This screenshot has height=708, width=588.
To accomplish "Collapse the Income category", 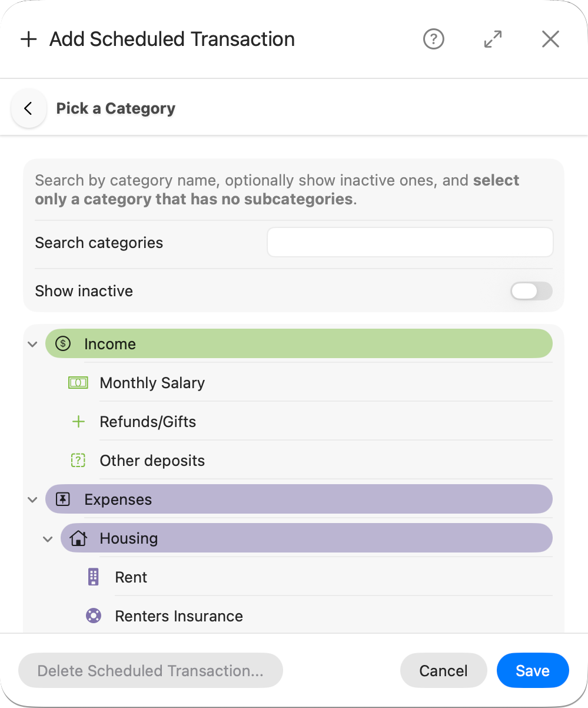I will [x=32, y=343].
